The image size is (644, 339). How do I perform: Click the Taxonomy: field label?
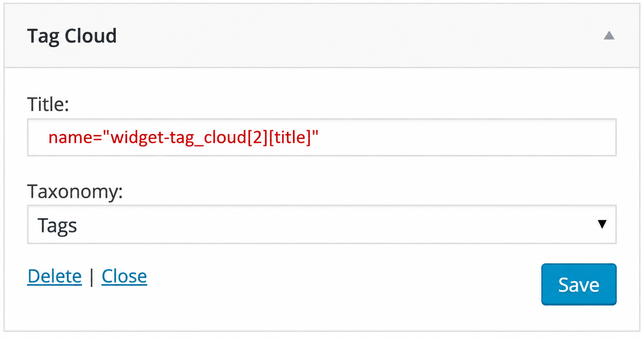coord(75,192)
